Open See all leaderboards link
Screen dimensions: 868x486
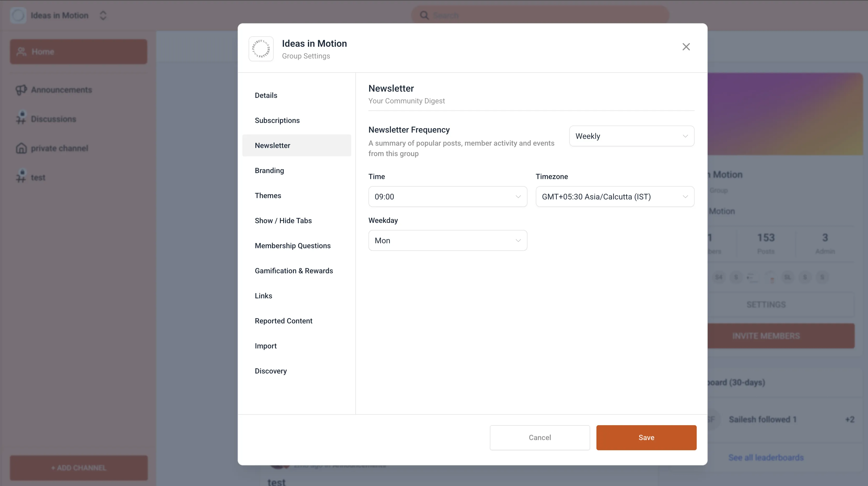coord(766,457)
